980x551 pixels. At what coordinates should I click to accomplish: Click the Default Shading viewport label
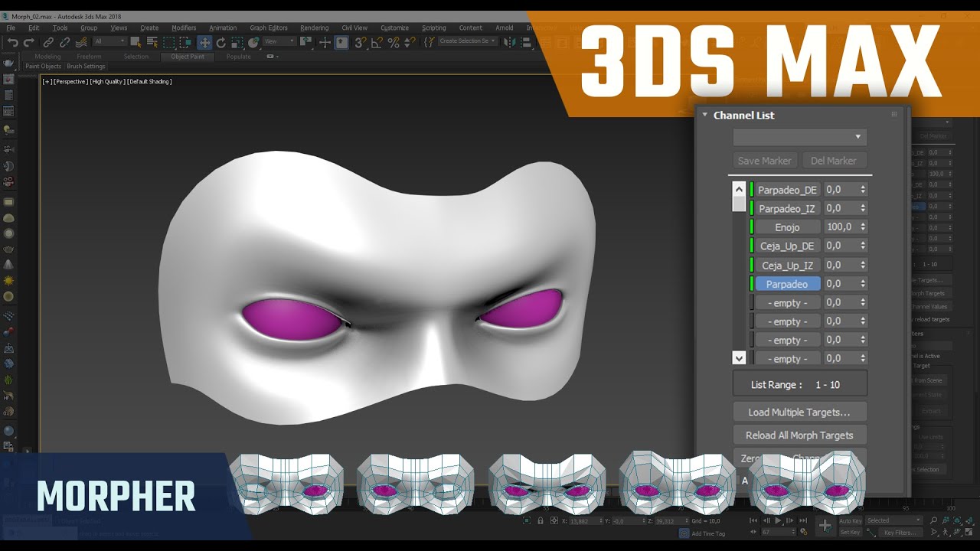pyautogui.click(x=149, y=82)
